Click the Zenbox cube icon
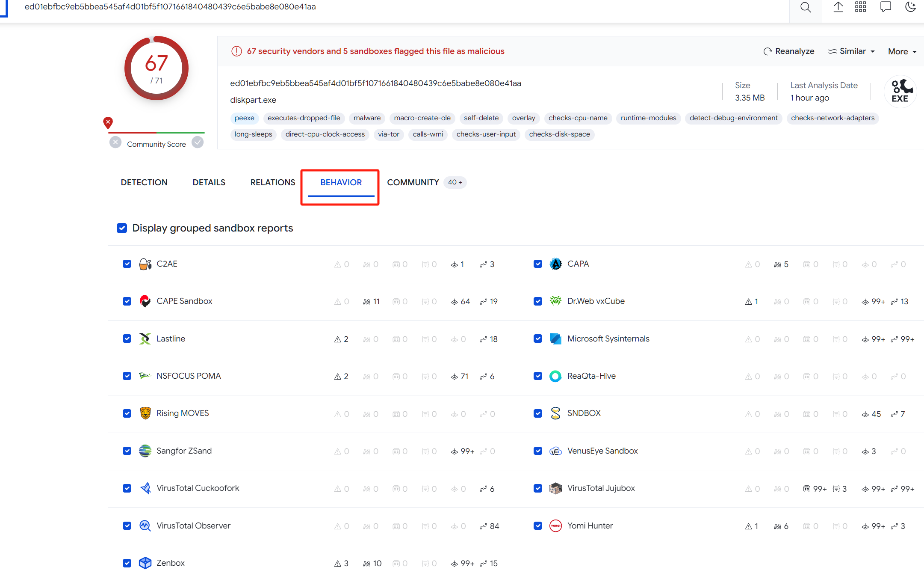The height and width of the screenshot is (579, 924). [x=145, y=563]
